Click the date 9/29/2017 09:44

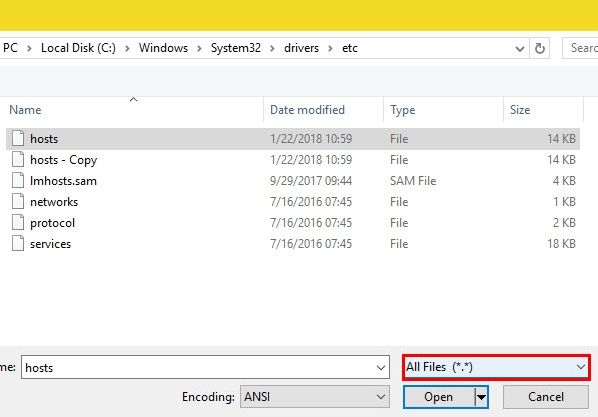pyautogui.click(x=311, y=181)
